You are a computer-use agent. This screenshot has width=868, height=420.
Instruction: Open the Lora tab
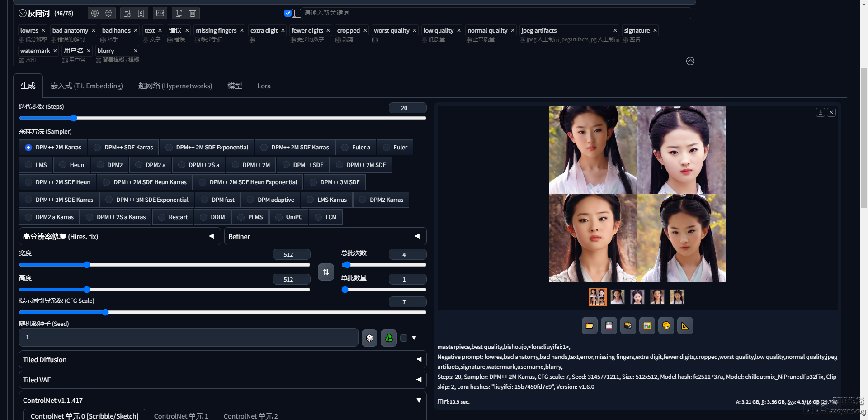(264, 86)
